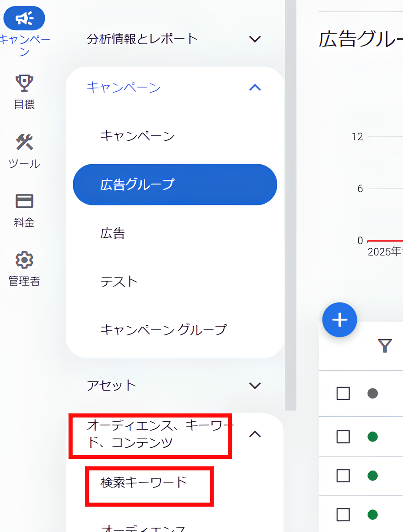Click the gray status dot indicator
Image resolution: width=403 pixels, height=532 pixels.
(x=371, y=393)
